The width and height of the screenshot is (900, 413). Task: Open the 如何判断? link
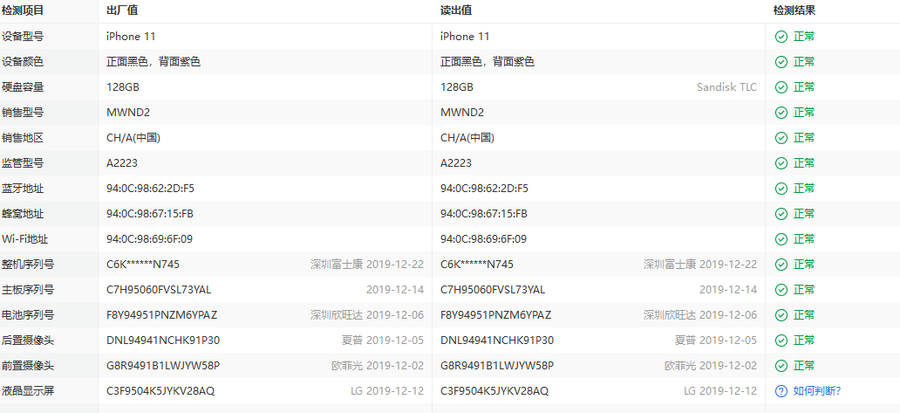tap(817, 391)
